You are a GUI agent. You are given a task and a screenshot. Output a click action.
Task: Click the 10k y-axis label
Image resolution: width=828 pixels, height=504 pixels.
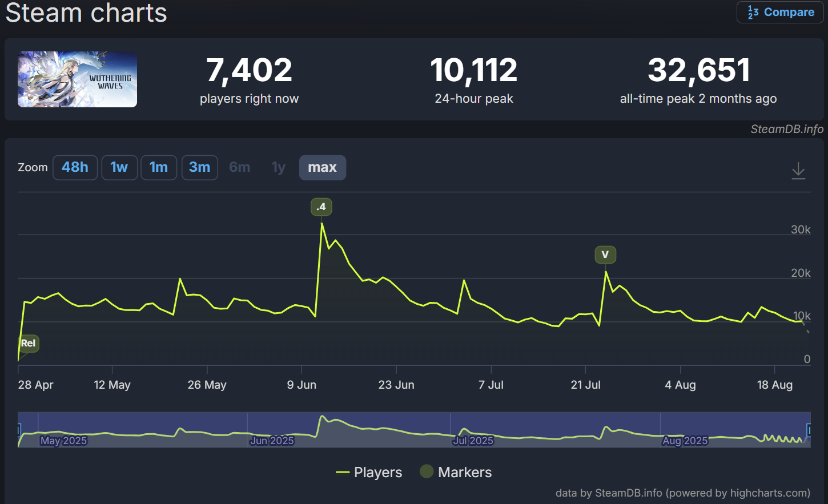tap(802, 316)
